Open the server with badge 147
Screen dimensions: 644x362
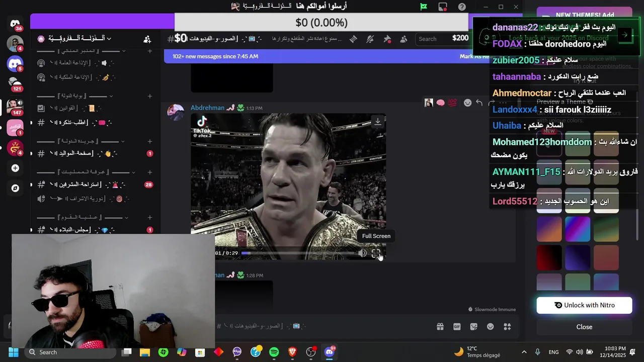[15, 106]
